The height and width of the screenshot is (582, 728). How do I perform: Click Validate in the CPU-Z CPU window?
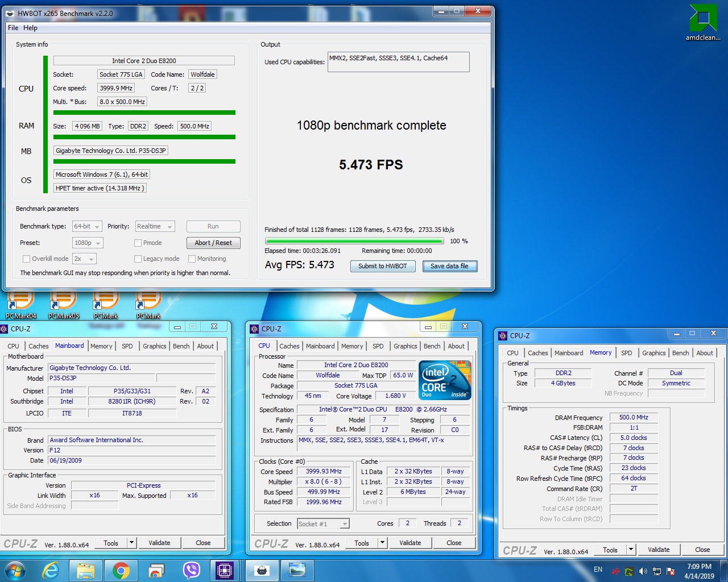click(410, 543)
